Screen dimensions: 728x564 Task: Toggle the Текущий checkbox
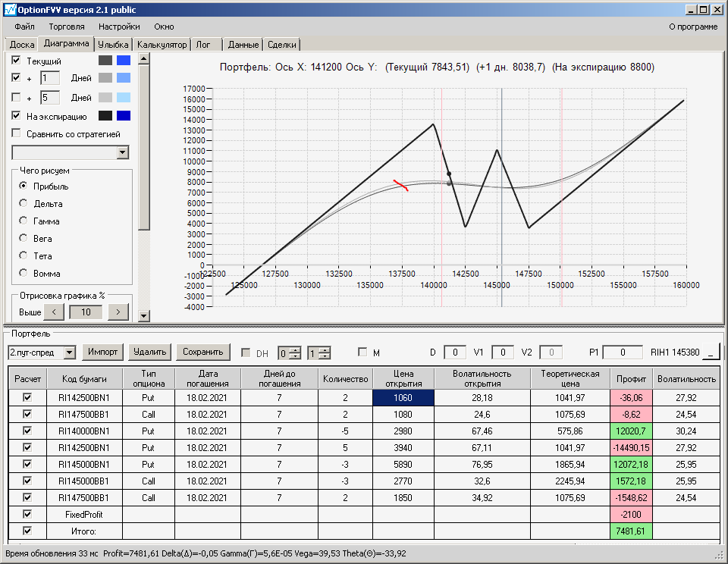[16, 60]
